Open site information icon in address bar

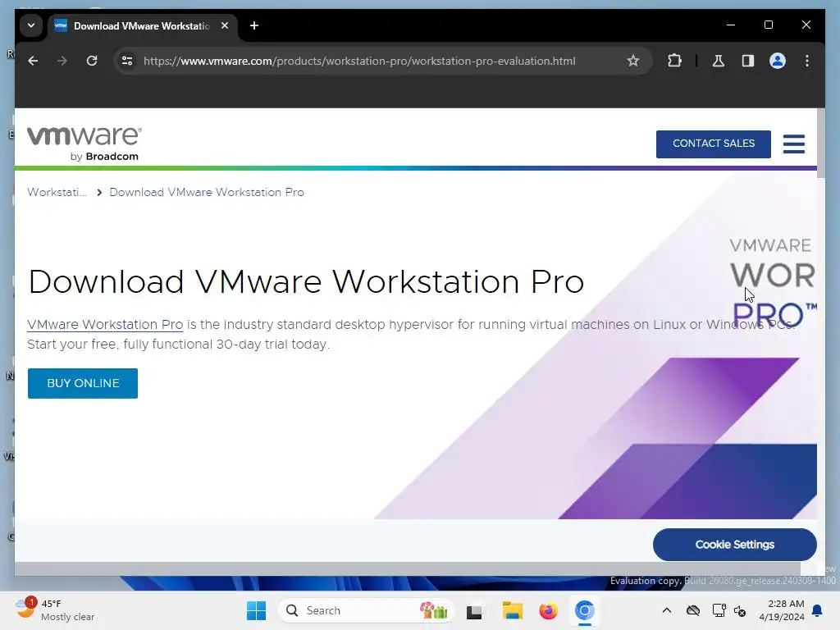127,61
